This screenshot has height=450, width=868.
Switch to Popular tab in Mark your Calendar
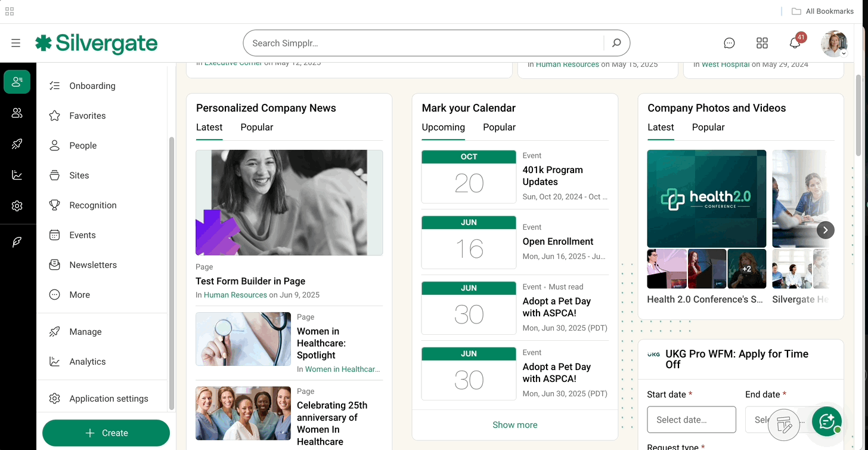[x=499, y=127]
